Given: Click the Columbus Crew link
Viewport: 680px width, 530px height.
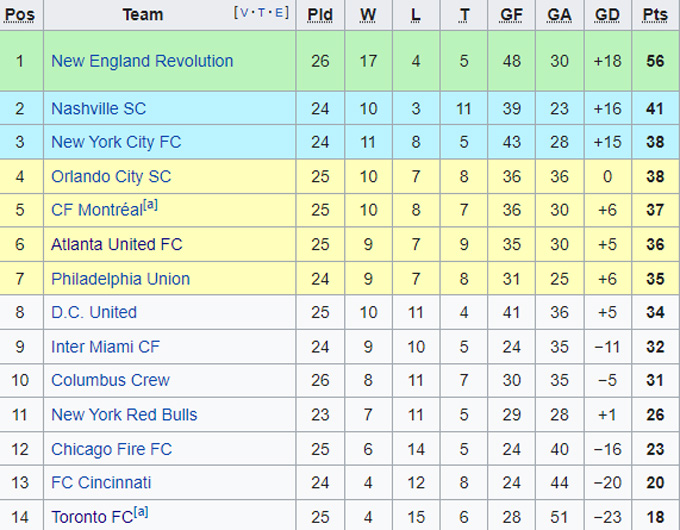Looking at the screenshot, I should point(110,380).
